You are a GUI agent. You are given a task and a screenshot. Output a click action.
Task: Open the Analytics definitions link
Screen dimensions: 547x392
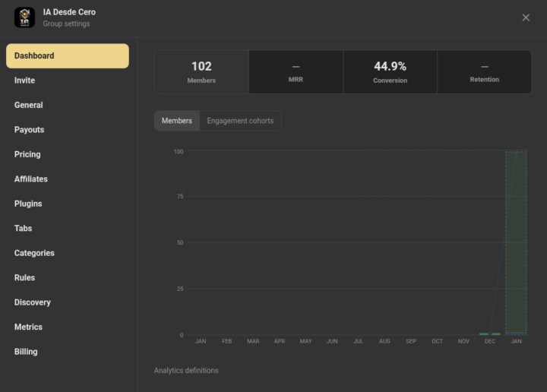pyautogui.click(x=186, y=371)
